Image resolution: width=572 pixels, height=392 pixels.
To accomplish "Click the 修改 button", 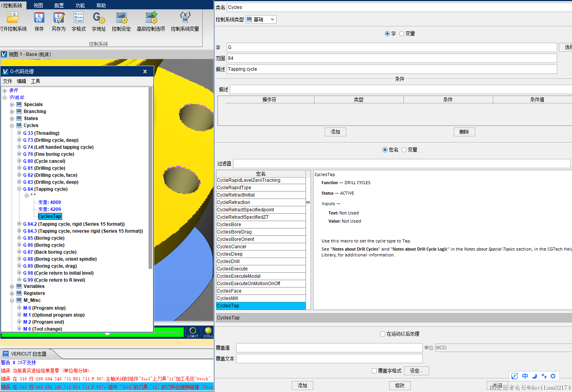I will coord(400,385).
